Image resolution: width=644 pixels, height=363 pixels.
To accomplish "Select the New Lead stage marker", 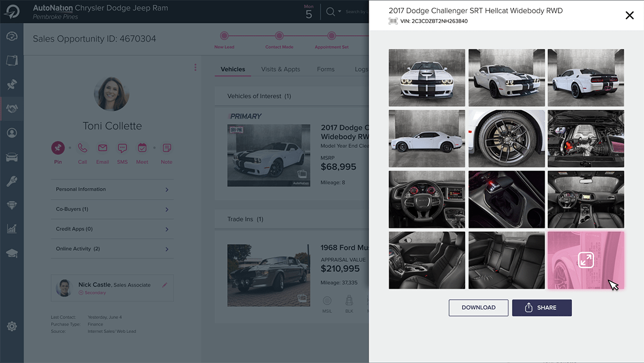I will (224, 36).
